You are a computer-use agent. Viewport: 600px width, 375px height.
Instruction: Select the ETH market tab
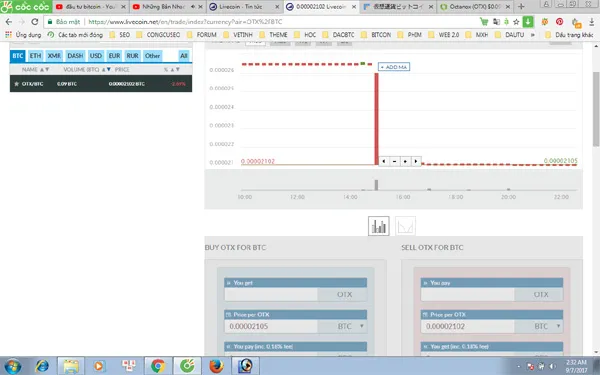tap(35, 56)
